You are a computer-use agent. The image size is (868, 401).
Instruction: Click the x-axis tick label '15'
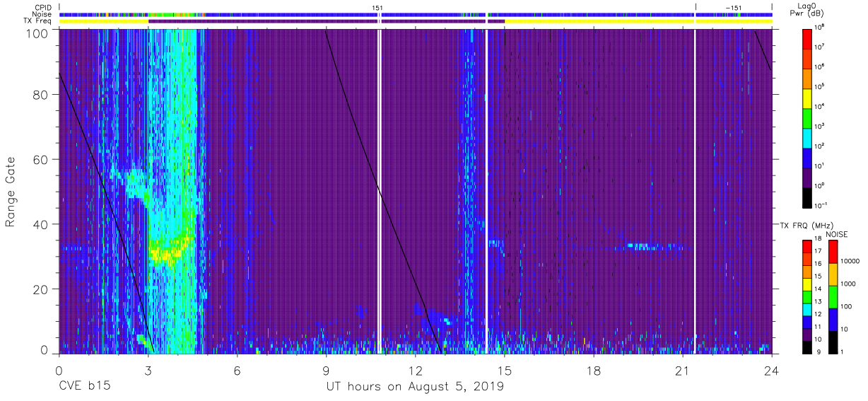pyautogui.click(x=505, y=371)
